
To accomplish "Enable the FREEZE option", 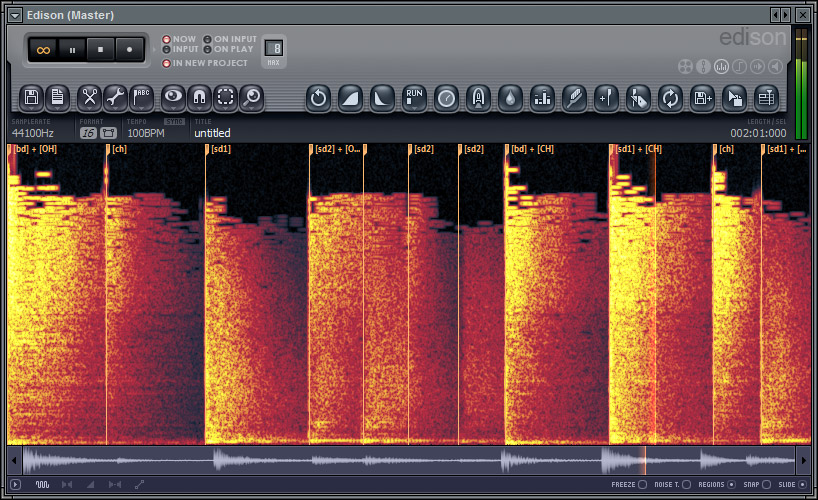I will tap(642, 485).
